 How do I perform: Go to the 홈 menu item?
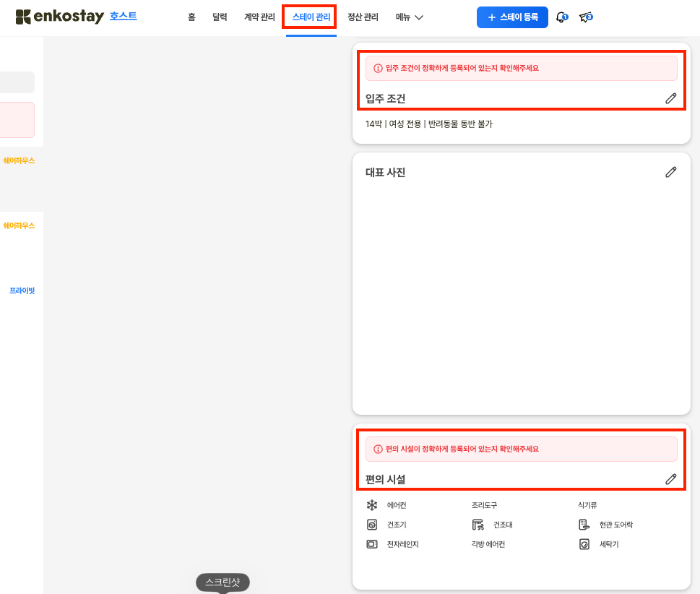pyautogui.click(x=191, y=17)
